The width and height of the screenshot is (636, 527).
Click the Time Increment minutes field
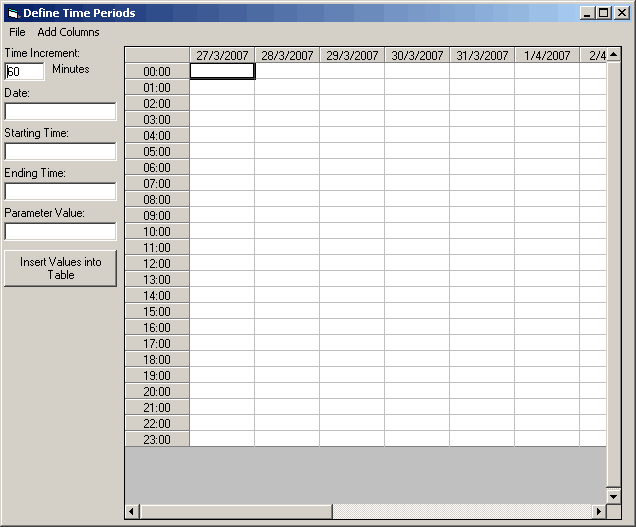[25, 71]
